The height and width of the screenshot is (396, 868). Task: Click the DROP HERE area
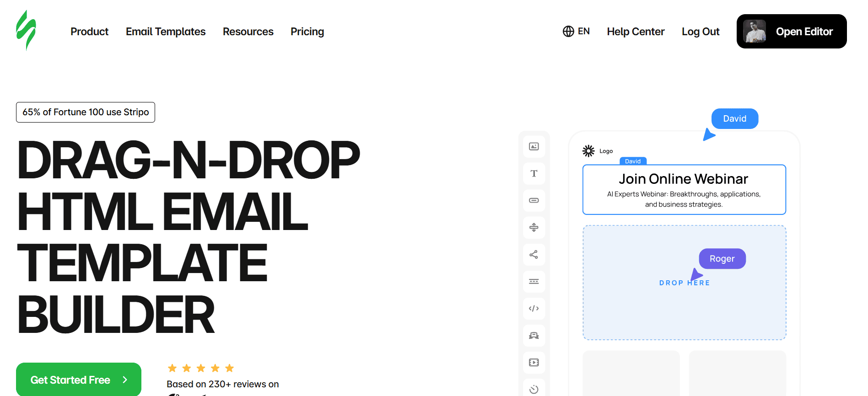click(685, 283)
